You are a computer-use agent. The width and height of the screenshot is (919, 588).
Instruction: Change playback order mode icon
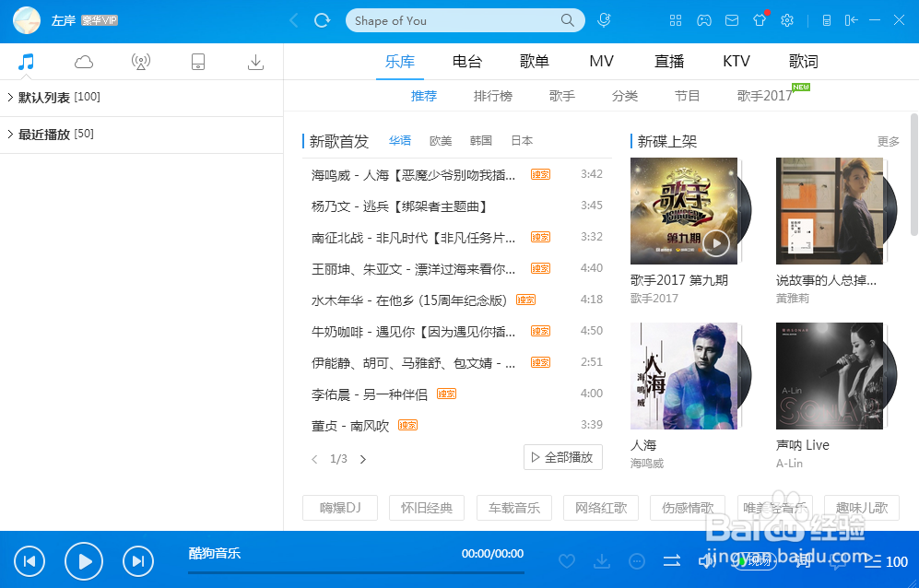click(672, 561)
